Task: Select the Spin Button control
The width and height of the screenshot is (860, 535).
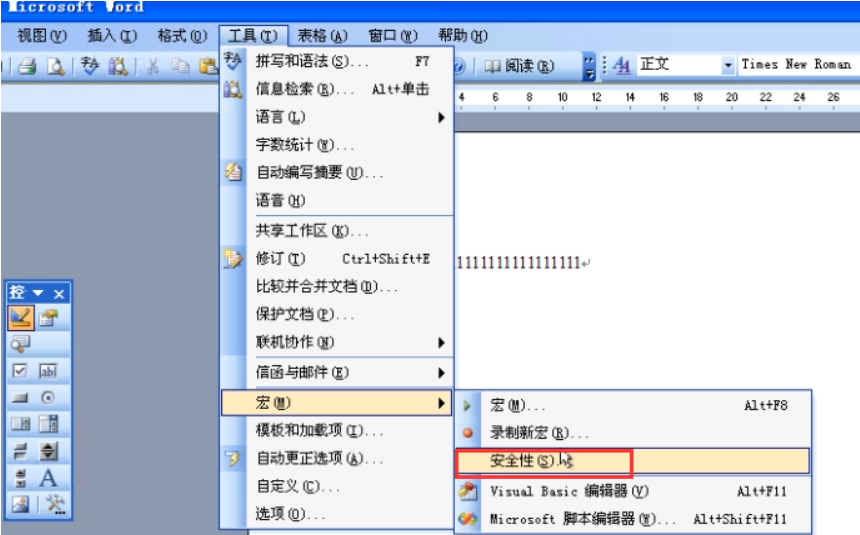Action: (48, 451)
